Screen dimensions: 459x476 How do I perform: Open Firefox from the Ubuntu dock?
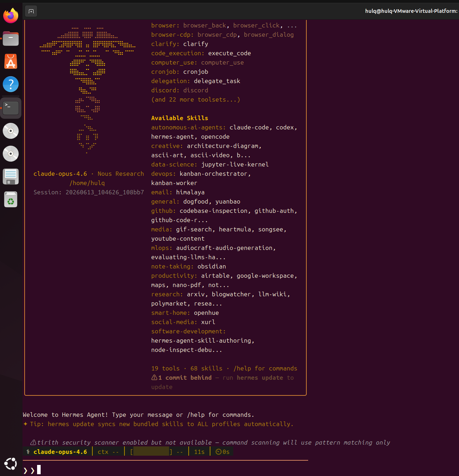[11, 16]
